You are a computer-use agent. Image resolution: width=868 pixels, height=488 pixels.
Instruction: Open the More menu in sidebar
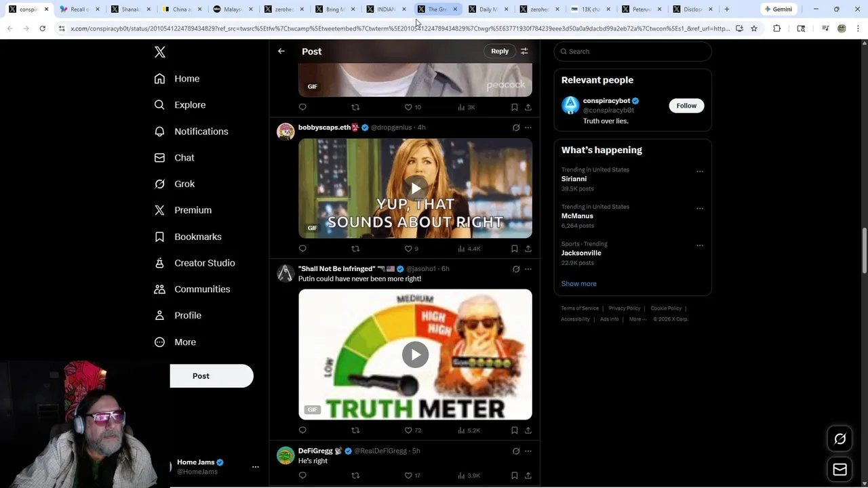[175, 342]
